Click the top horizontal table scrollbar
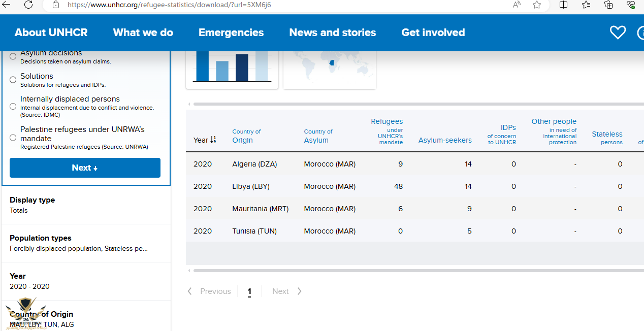The height and width of the screenshot is (331, 644). pyautogui.click(x=418, y=104)
